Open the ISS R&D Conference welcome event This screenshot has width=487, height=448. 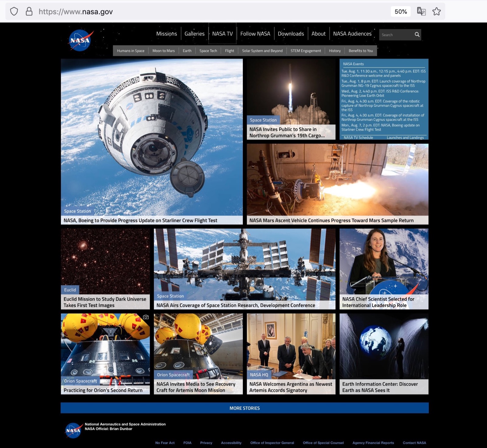pos(384,73)
